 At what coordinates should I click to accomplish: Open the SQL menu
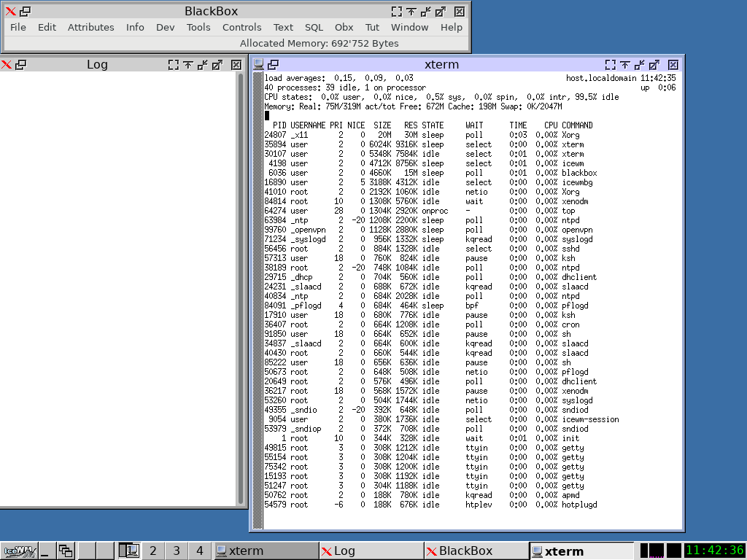[314, 27]
